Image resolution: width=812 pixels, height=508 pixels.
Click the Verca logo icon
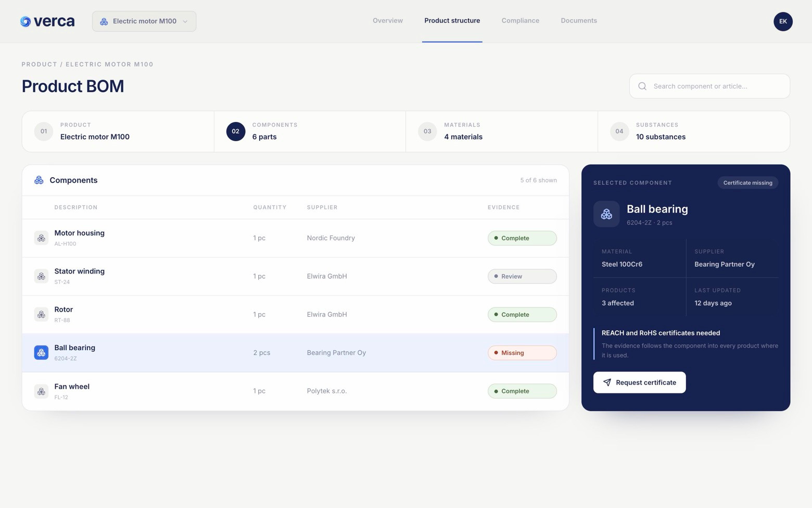click(26, 21)
